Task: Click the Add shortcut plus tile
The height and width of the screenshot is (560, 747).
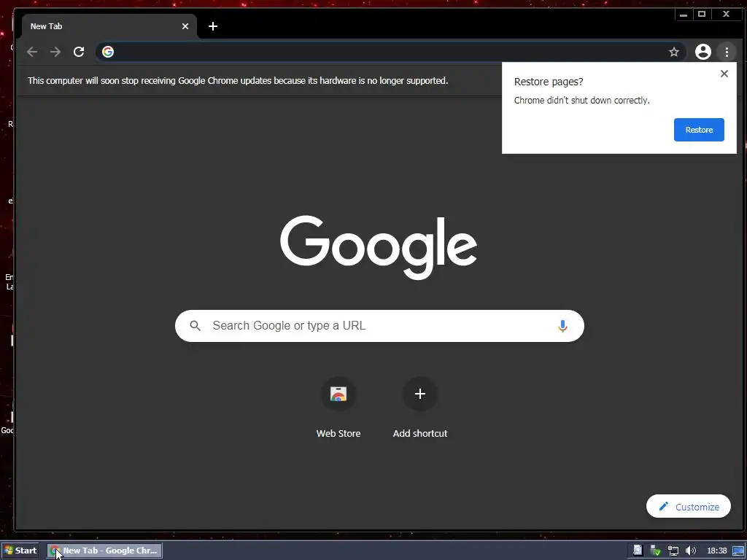Action: pyautogui.click(x=419, y=394)
